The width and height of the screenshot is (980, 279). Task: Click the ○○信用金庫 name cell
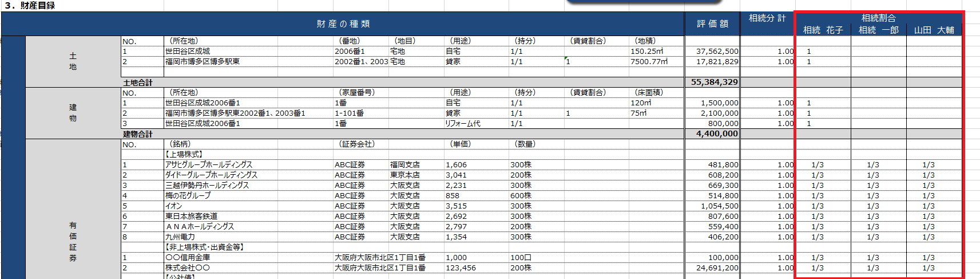[188, 258]
